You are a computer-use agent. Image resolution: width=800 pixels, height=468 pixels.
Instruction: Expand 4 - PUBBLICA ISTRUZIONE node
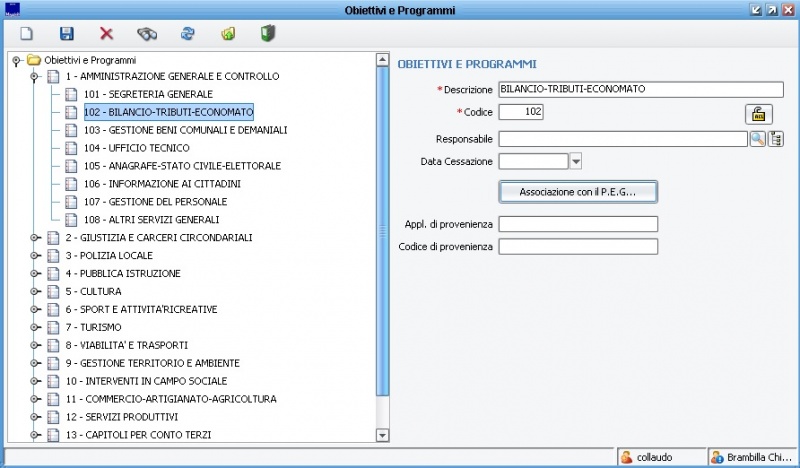pyautogui.click(x=34, y=274)
